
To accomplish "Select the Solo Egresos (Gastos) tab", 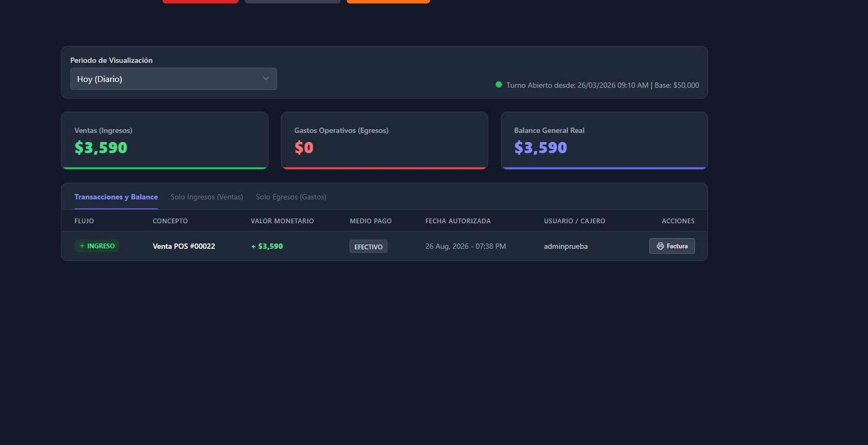I will [x=291, y=197].
